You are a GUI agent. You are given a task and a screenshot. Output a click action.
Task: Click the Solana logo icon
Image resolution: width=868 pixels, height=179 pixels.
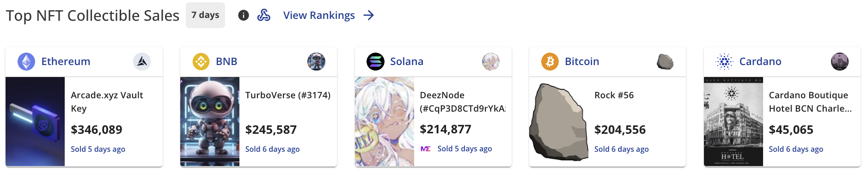tap(375, 61)
